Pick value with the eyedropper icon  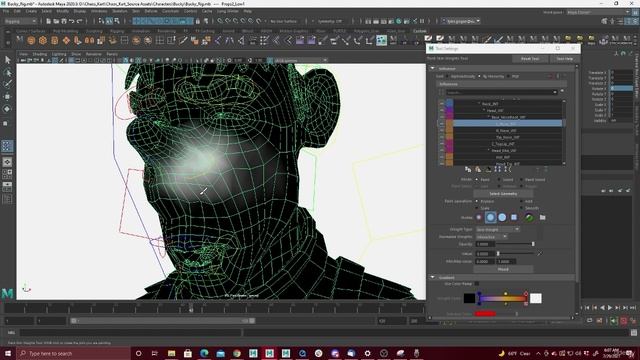coord(540,253)
